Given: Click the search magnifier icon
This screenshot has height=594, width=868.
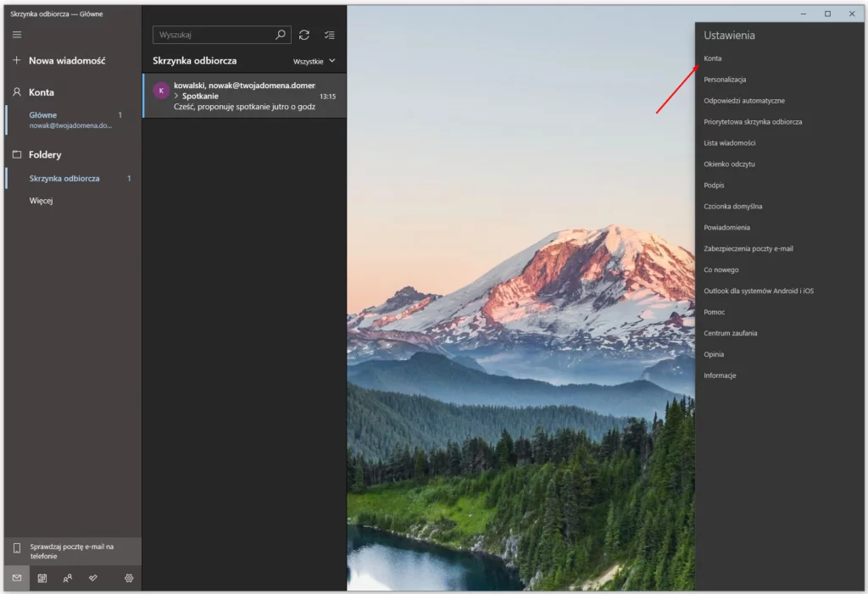Looking at the screenshot, I should 281,35.
